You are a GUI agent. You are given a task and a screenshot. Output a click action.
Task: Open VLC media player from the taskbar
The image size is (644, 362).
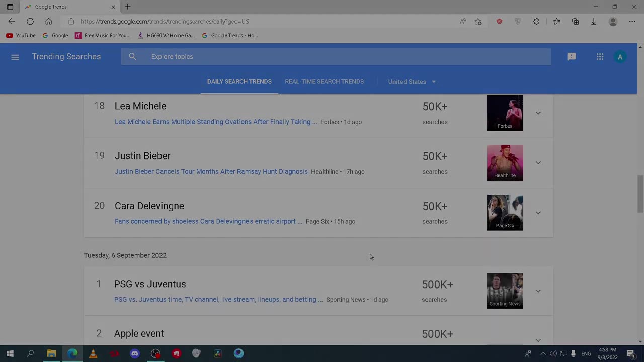point(93,353)
